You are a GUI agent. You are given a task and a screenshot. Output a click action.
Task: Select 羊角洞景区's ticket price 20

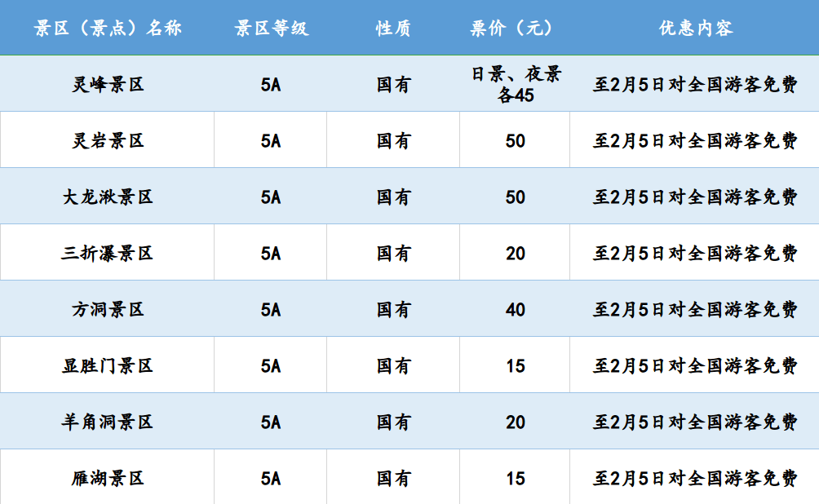(515, 422)
